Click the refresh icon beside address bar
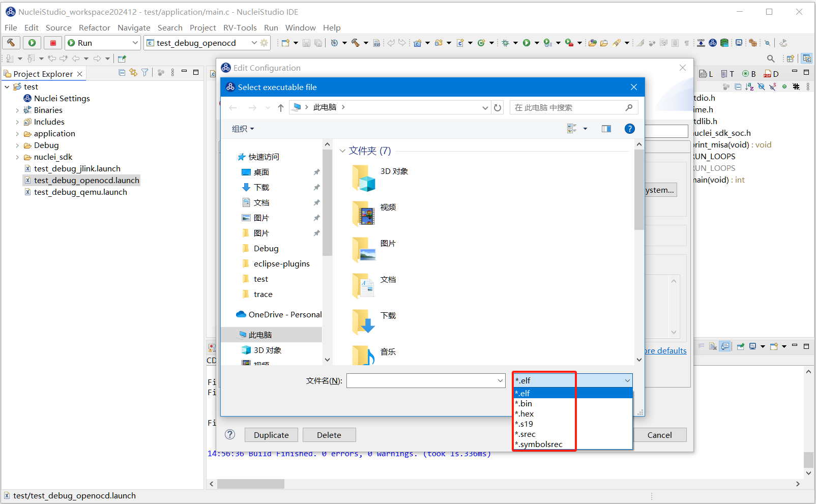This screenshot has height=504, width=816. (498, 107)
